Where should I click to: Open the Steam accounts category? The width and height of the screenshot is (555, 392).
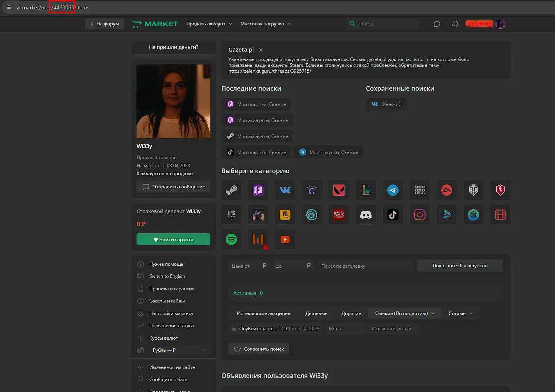[x=231, y=190]
